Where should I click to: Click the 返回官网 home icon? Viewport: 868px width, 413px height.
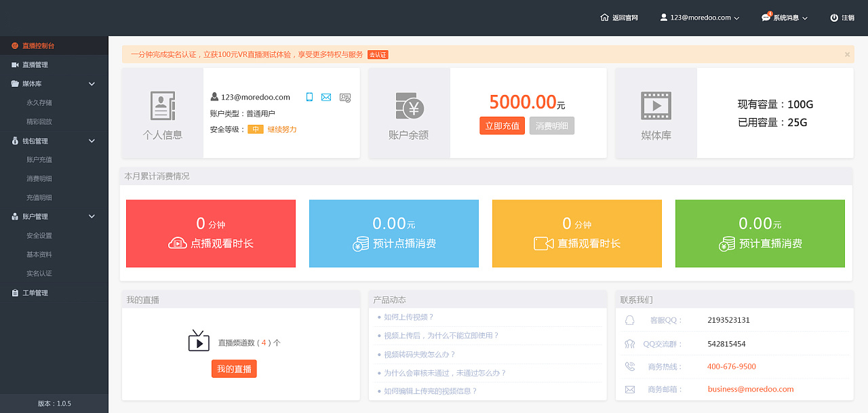(604, 18)
